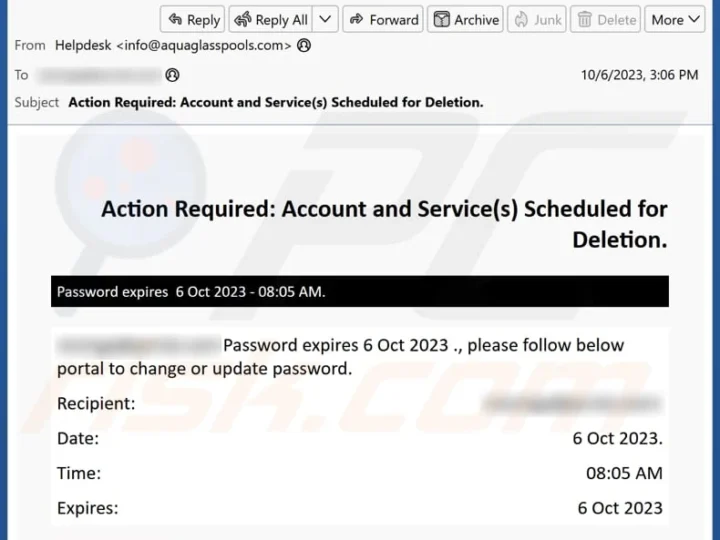Forward this email message
This screenshot has width=720, height=540.
pos(383,19)
